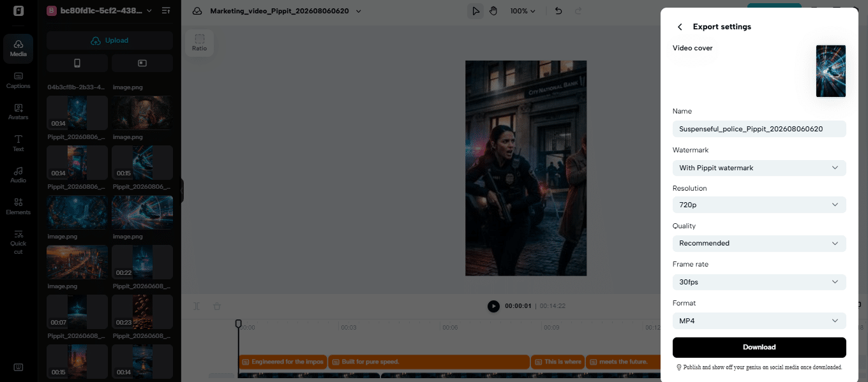Open the Resolution 720p dropdown
The width and height of the screenshot is (868, 382).
[x=759, y=205]
